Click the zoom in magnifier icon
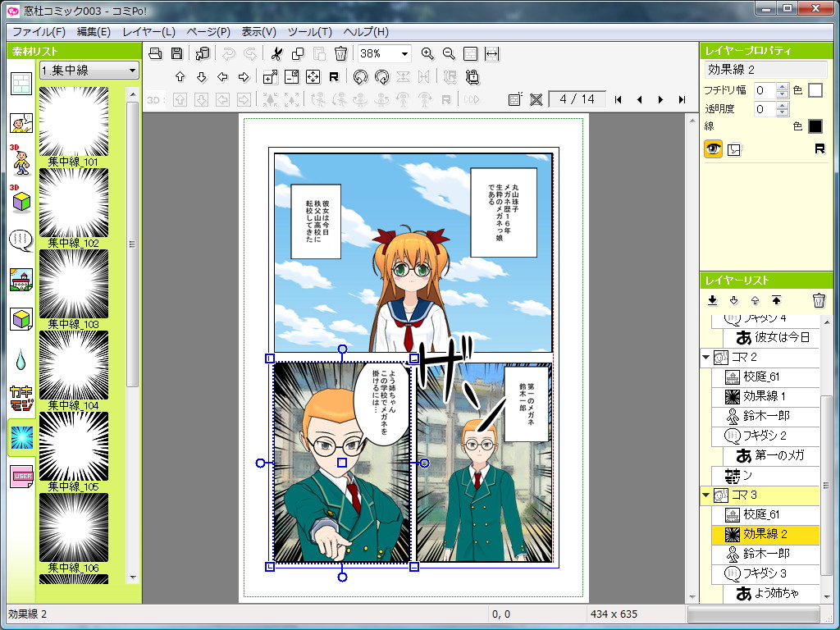The image size is (840, 630). tap(427, 53)
